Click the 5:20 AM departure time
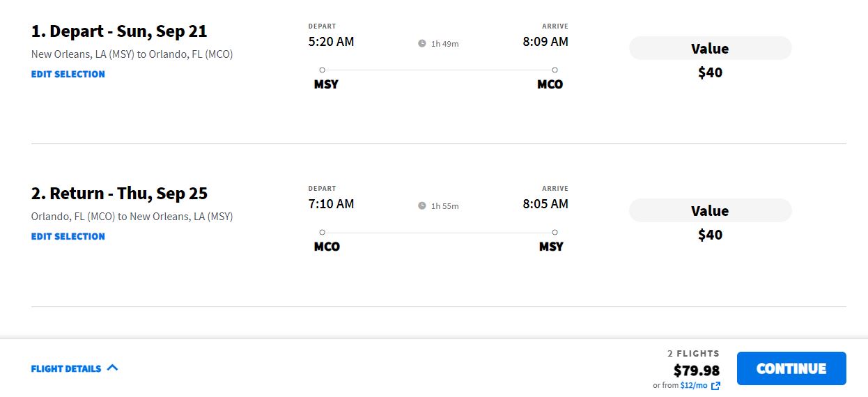868x397 pixels. (331, 42)
